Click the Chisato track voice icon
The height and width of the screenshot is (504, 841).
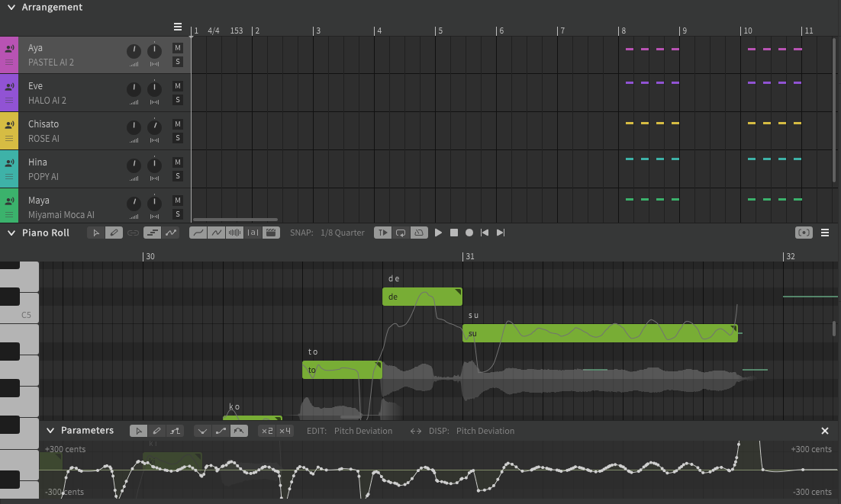pos(9,125)
